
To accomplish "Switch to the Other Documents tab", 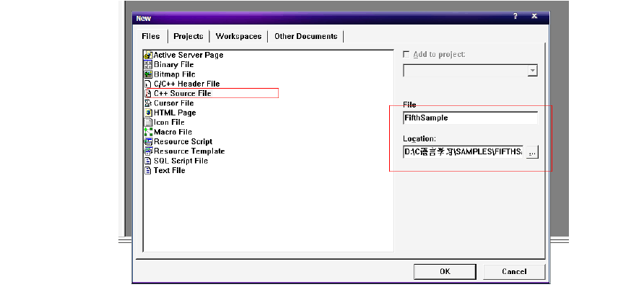I will pos(306,36).
